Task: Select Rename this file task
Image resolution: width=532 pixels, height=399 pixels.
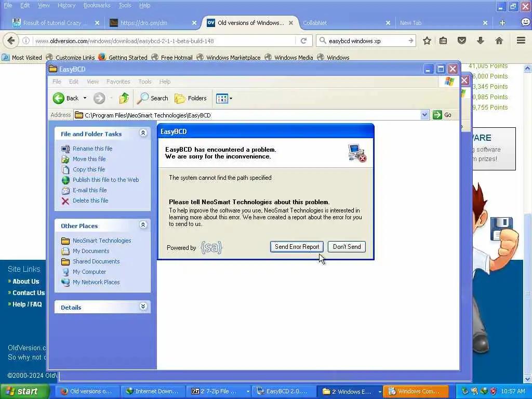Action: pos(92,149)
